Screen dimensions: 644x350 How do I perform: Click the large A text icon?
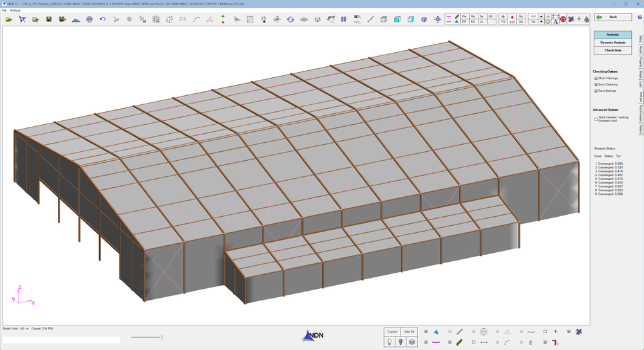(x=555, y=22)
